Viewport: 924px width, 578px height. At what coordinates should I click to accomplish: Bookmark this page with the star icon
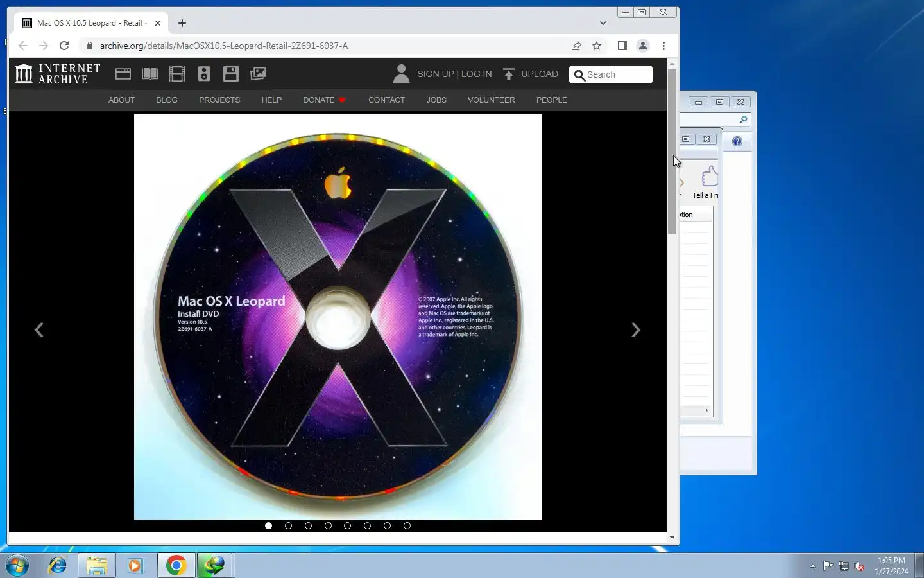(597, 46)
